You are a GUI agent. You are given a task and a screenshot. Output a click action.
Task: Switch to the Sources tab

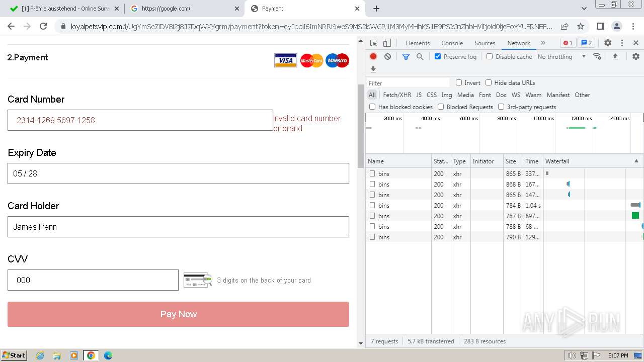click(x=485, y=43)
